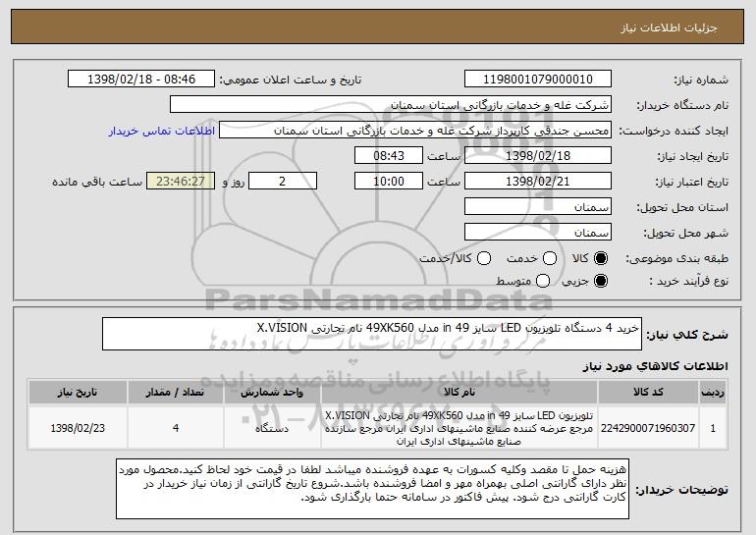Click the واحد شمارش column header
The height and width of the screenshot is (535, 756).
tap(272, 393)
